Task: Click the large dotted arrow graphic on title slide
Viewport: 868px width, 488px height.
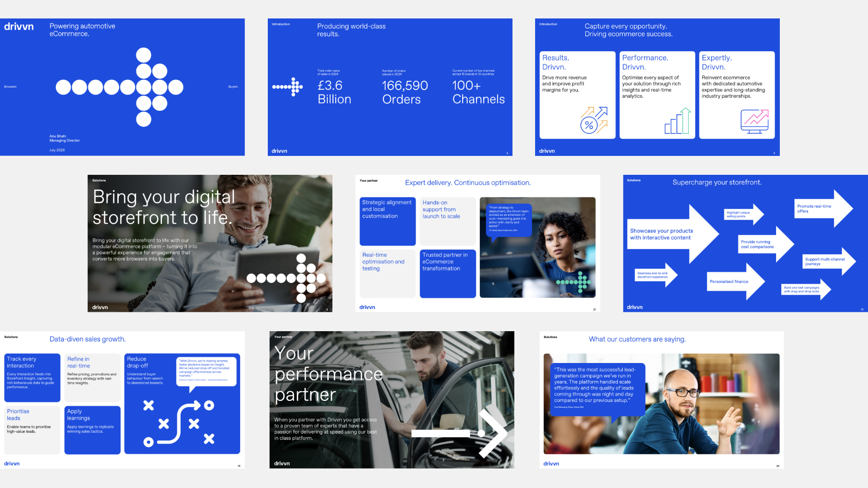Action: click(x=120, y=87)
